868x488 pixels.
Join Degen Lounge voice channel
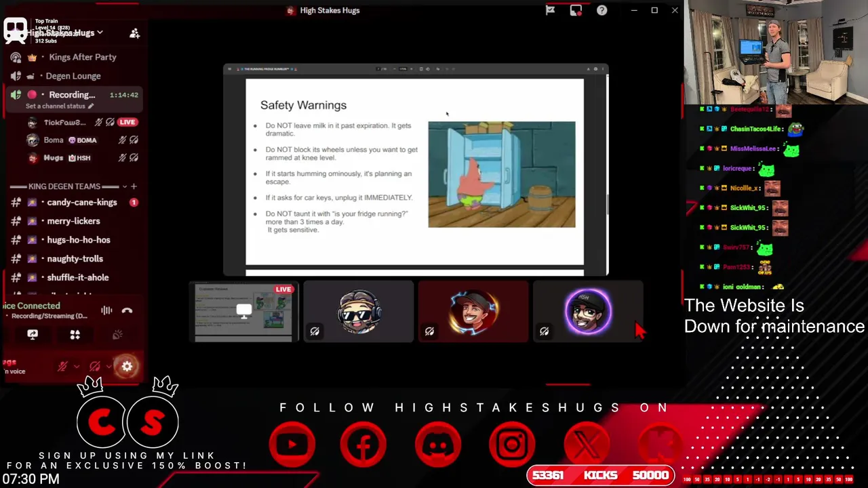[x=73, y=76]
